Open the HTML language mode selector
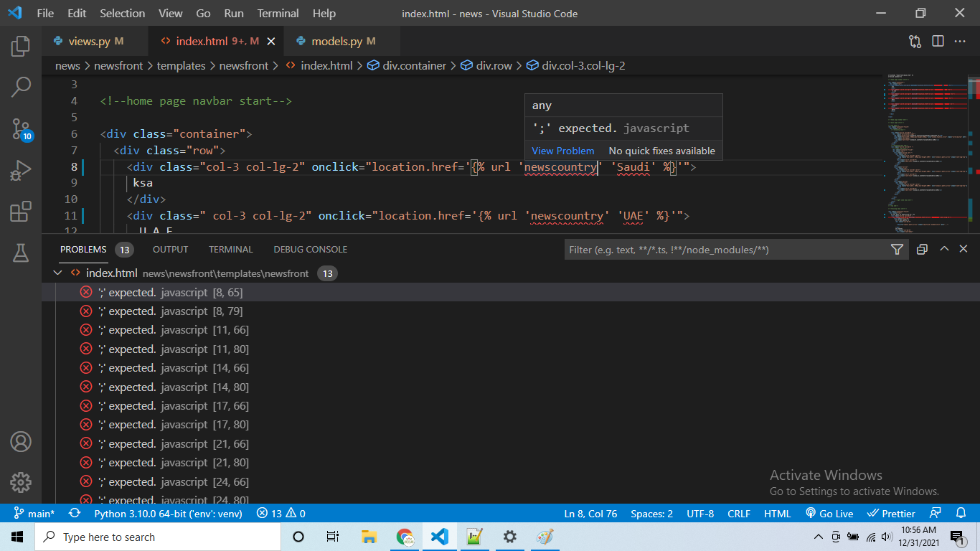 [777, 514]
